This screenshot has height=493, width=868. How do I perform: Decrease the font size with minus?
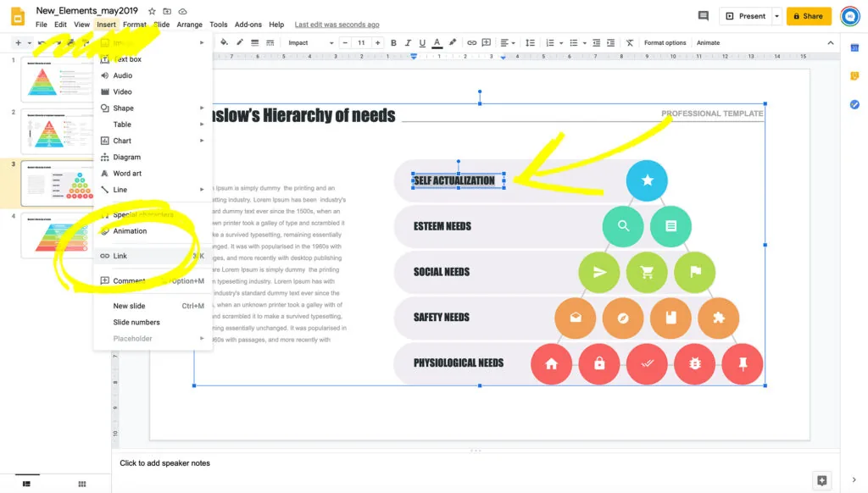click(345, 42)
